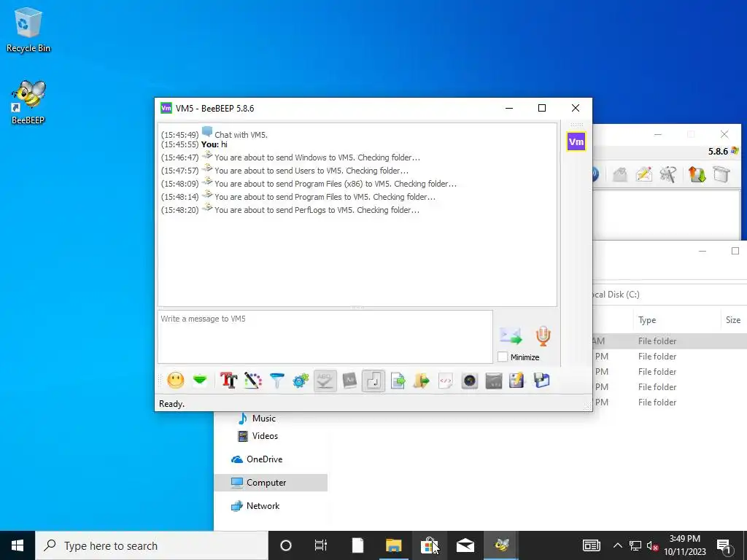Change the chat font with the T icon
The height and width of the screenshot is (560, 747).
(228, 381)
